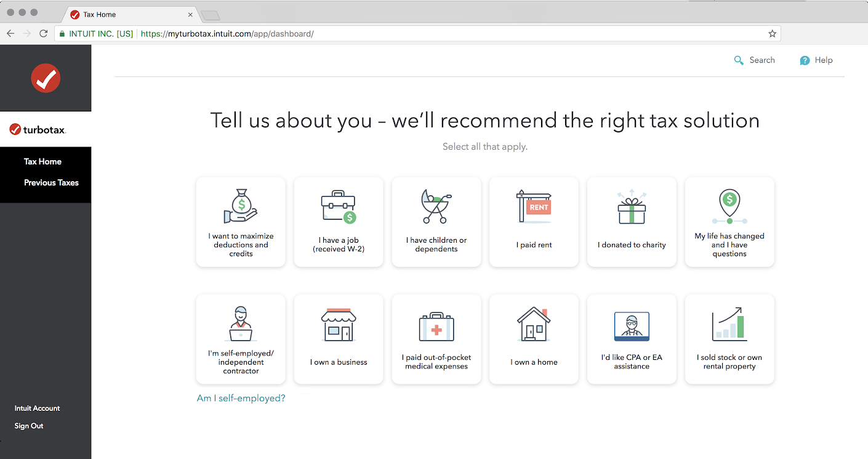Click the turbotax logo in sidebar
Screen dimensions: 868x459
click(x=38, y=129)
